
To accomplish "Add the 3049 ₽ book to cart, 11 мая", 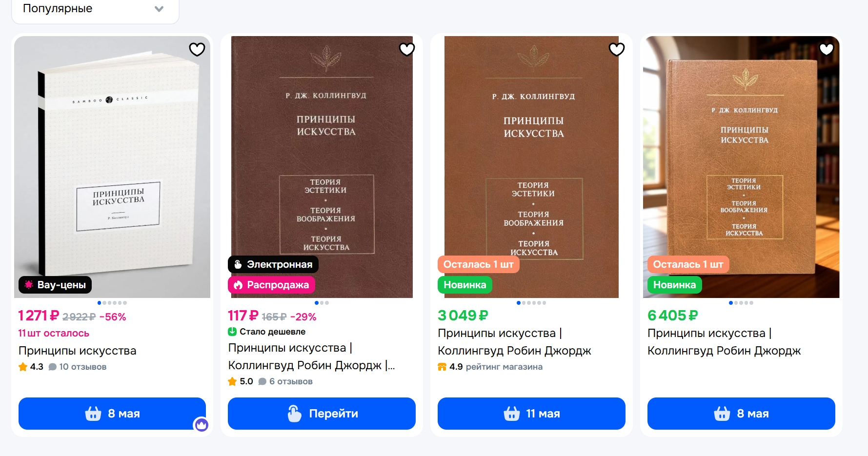I will coord(531,414).
